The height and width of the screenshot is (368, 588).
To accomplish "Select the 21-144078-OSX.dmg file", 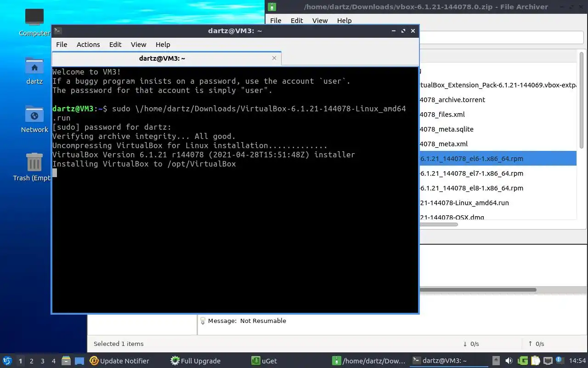I will pos(498,216).
